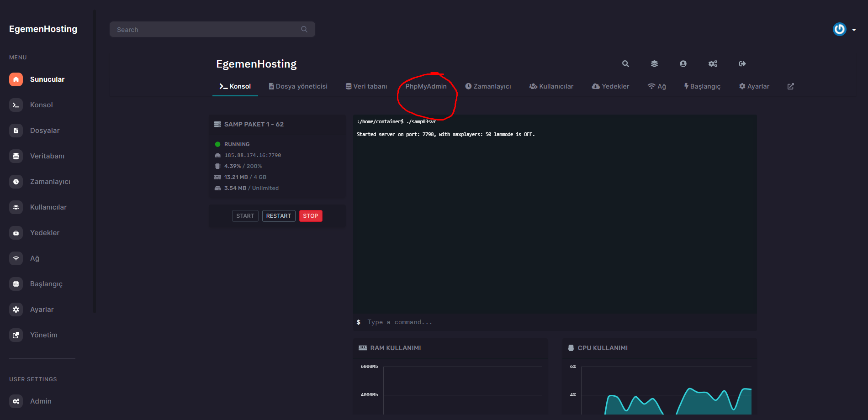Click the Veritabanı database icon in sidebar
The width and height of the screenshot is (868, 420).
[x=16, y=156]
